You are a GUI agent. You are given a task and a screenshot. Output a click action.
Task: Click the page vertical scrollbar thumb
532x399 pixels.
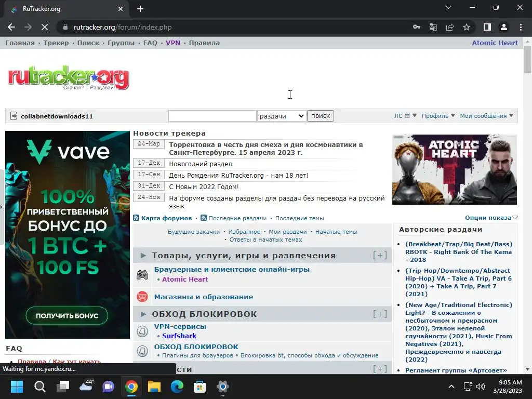point(527,59)
